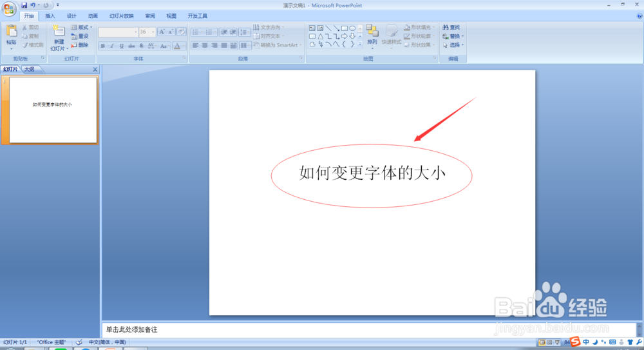Open the 插入 ribbon tab
This screenshot has width=644, height=350.
click(x=50, y=16)
